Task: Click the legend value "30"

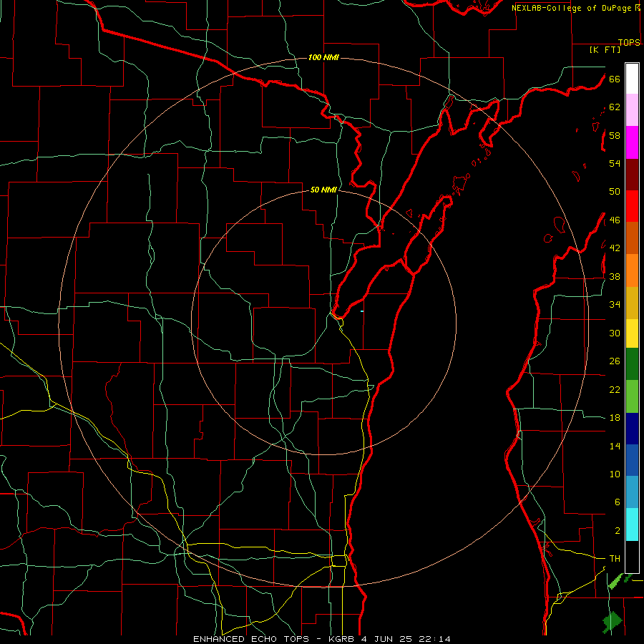Action: pos(615,333)
